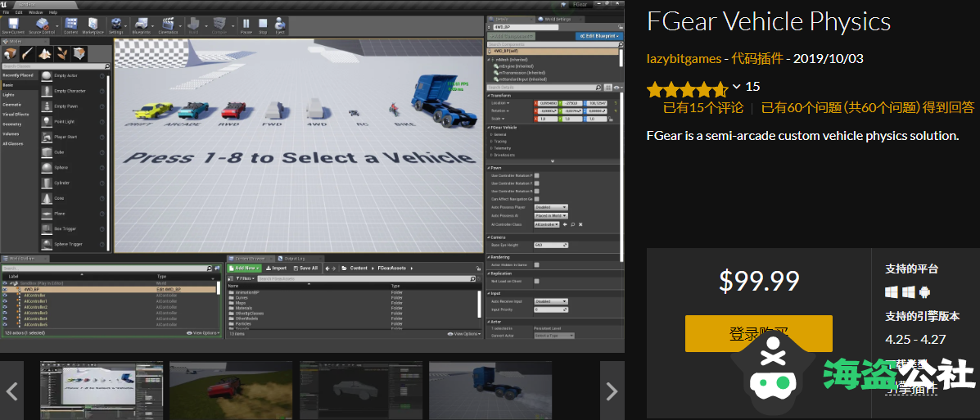
Task: Open the Settings toolbar icon
Action: coord(116,25)
